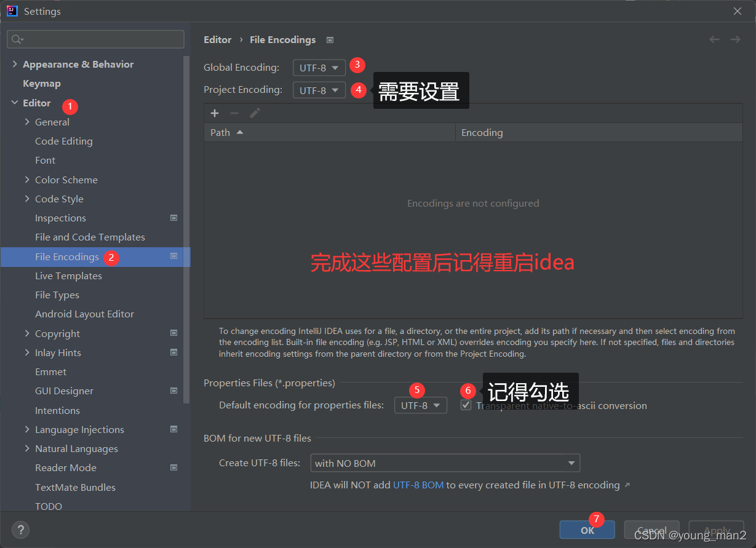The image size is (756, 548).
Task: Open Android Layout Editor page
Action: pyautogui.click(x=84, y=314)
